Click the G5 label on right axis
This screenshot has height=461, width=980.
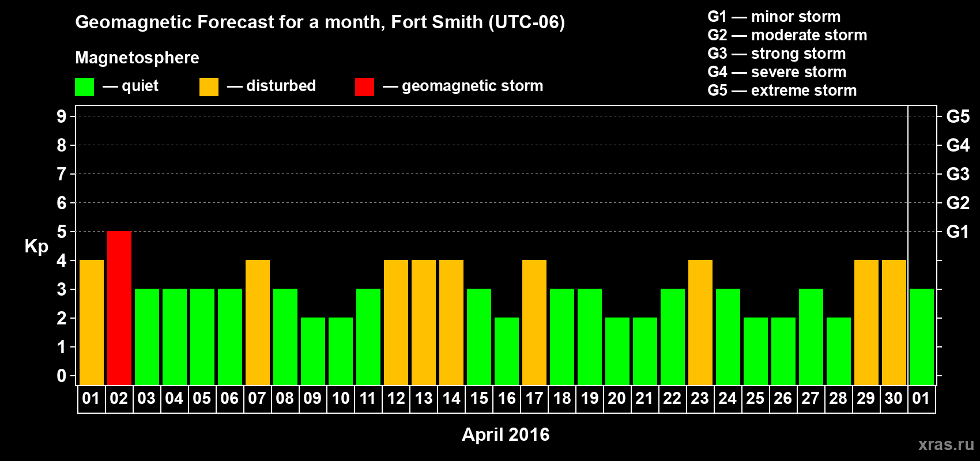pos(958,116)
